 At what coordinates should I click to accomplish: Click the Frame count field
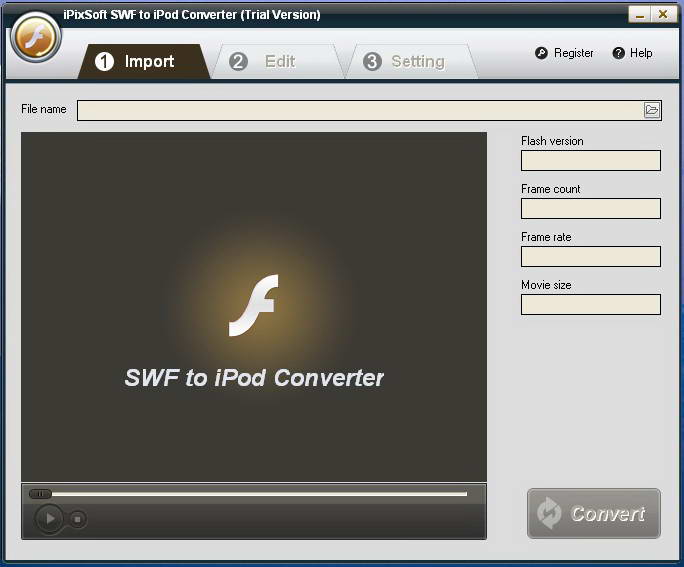[x=591, y=208]
